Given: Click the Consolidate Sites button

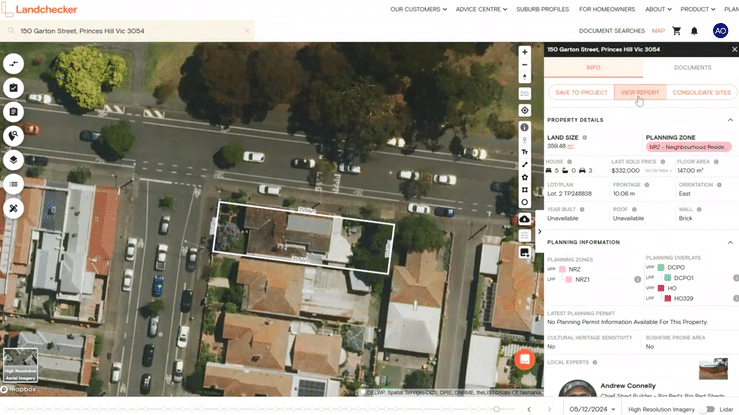Looking at the screenshot, I should pos(701,92).
